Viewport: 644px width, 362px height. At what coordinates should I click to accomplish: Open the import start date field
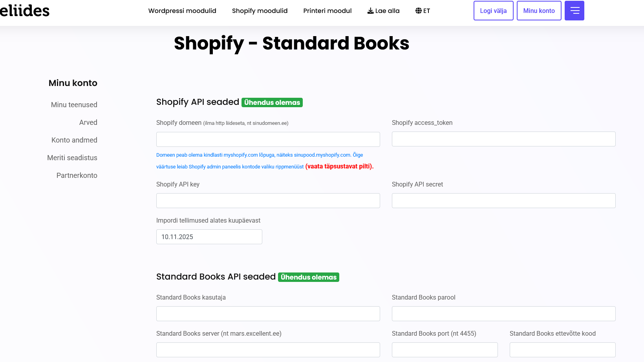pyautogui.click(x=209, y=237)
